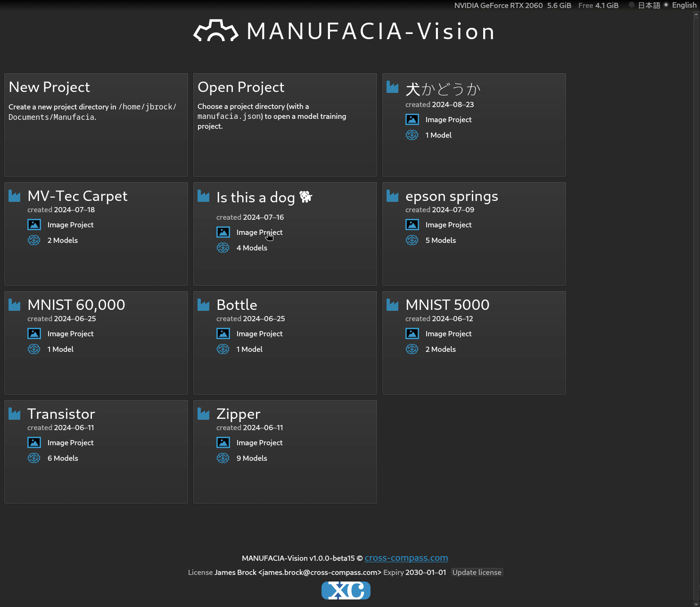
Task: Click 'created 2024-06-12' date text
Action: point(439,319)
